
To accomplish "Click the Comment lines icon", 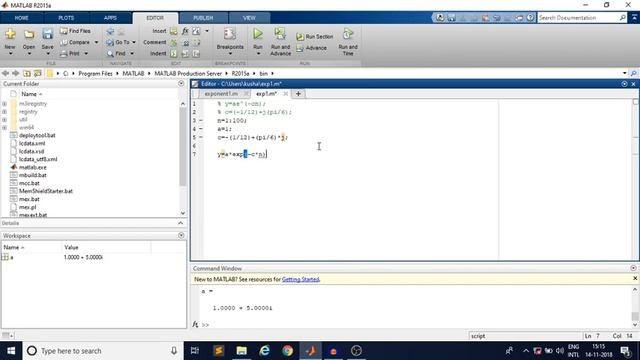I will [173, 42].
